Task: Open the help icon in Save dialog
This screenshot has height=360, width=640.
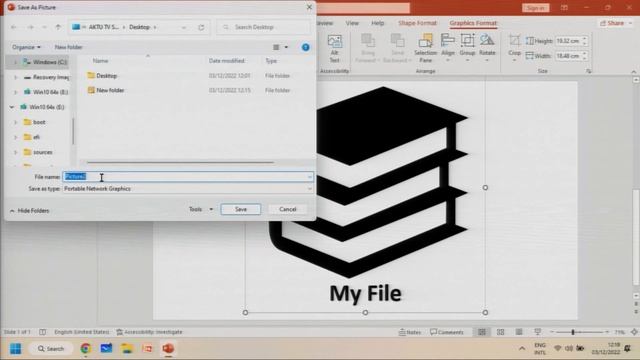Action: coord(305,47)
